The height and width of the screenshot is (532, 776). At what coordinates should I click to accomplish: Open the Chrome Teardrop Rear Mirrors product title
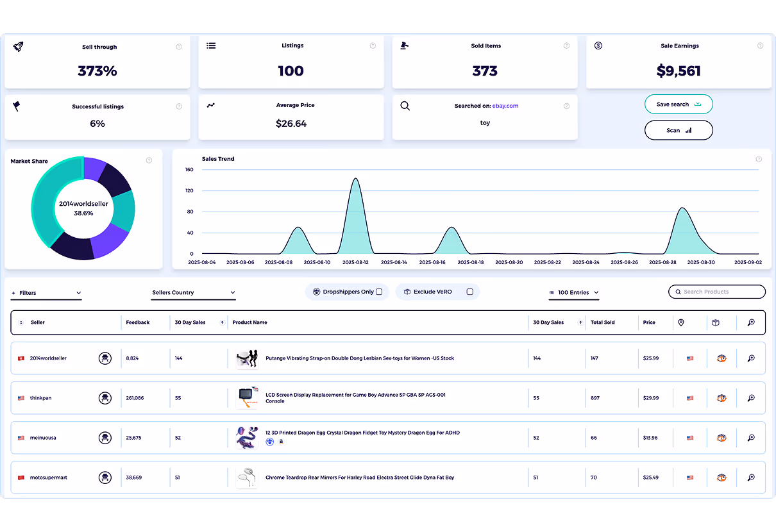[360, 478]
